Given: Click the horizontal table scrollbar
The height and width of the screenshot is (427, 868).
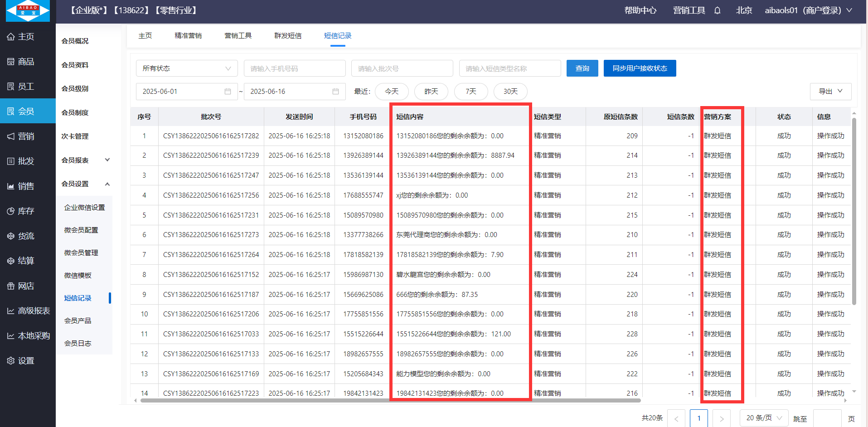Looking at the screenshot, I should click(x=390, y=401).
